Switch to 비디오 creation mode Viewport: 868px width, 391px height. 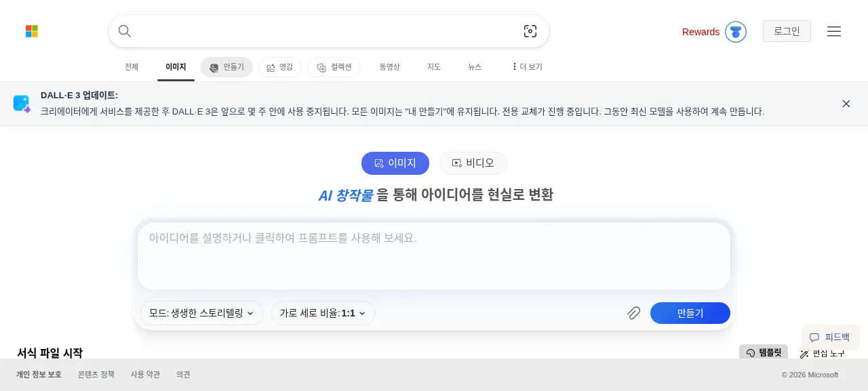click(473, 163)
